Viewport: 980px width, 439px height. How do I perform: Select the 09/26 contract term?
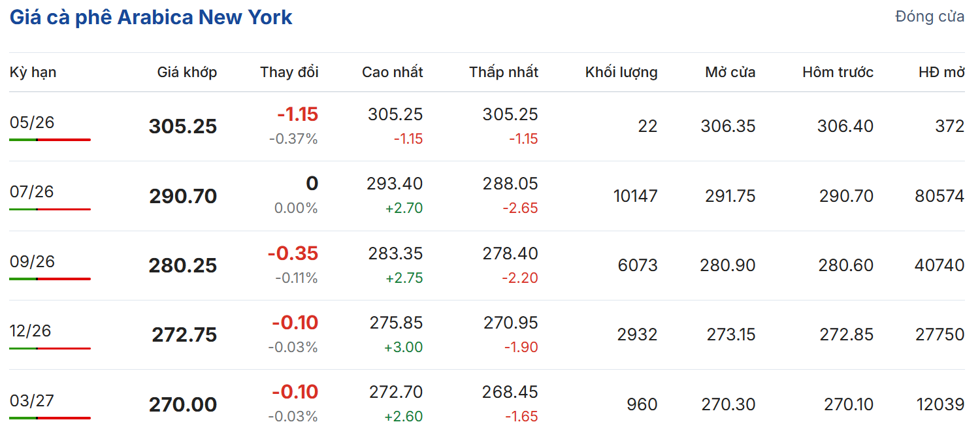(x=32, y=261)
